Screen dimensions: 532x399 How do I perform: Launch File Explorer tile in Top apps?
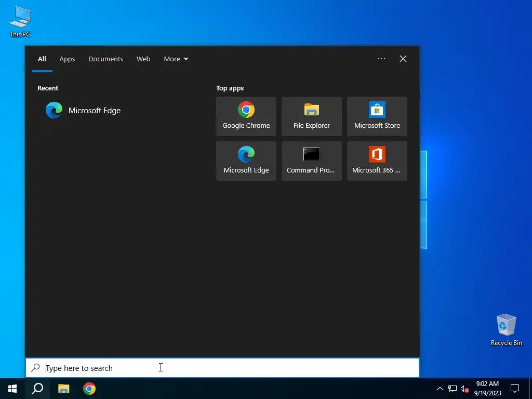click(x=312, y=116)
